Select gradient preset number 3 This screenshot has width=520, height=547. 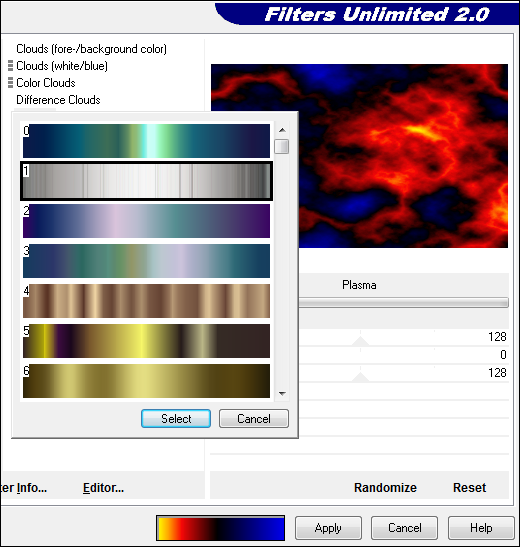146,261
